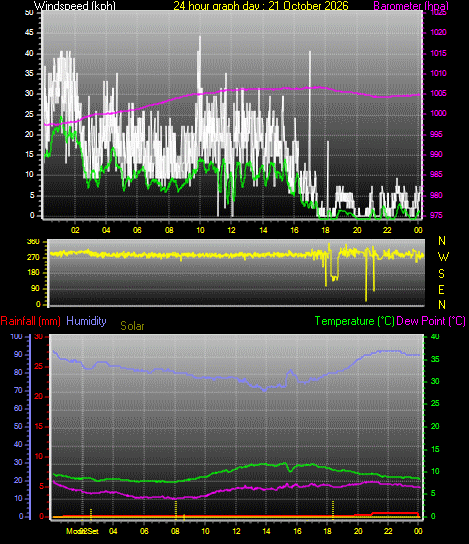Click hour "12" below the temperature graph
469x544 pixels.
coord(236,531)
